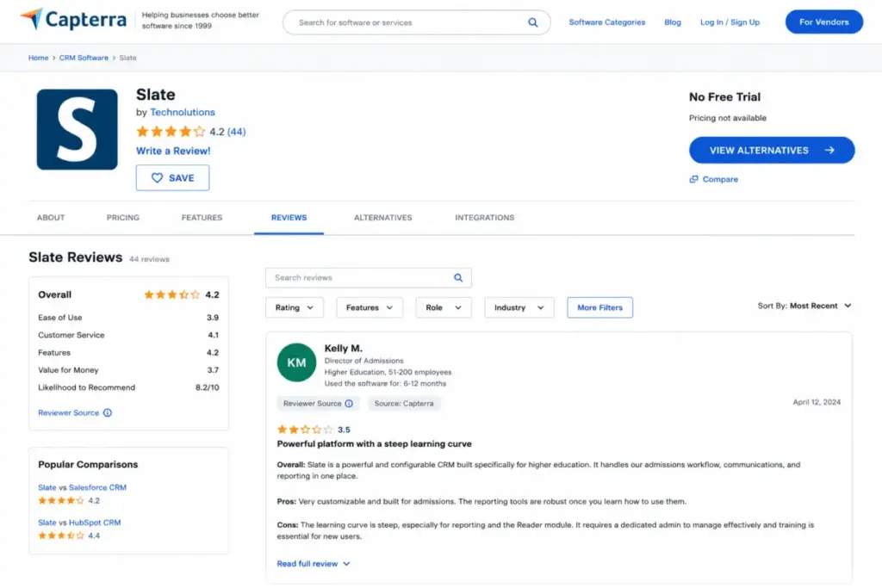Click the magnifier icon in top search bar
882x588 pixels.
532,22
